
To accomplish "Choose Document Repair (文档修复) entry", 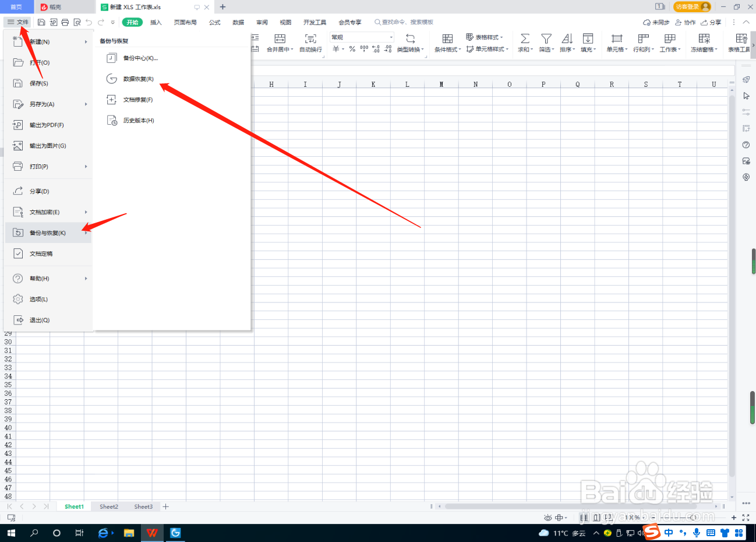I will coord(138,100).
